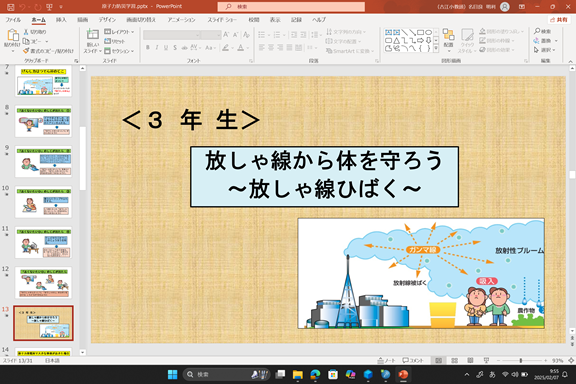Align text left in paragraph group

point(262,47)
